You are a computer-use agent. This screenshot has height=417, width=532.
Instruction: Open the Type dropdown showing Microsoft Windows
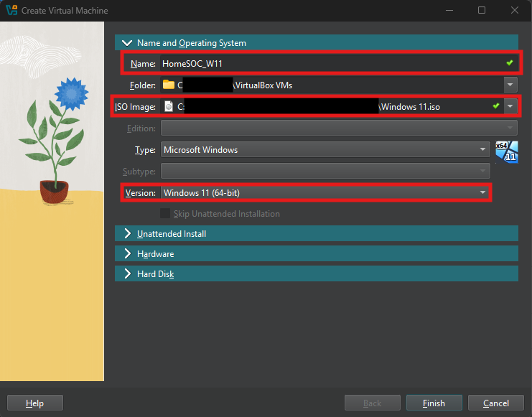tap(325, 150)
